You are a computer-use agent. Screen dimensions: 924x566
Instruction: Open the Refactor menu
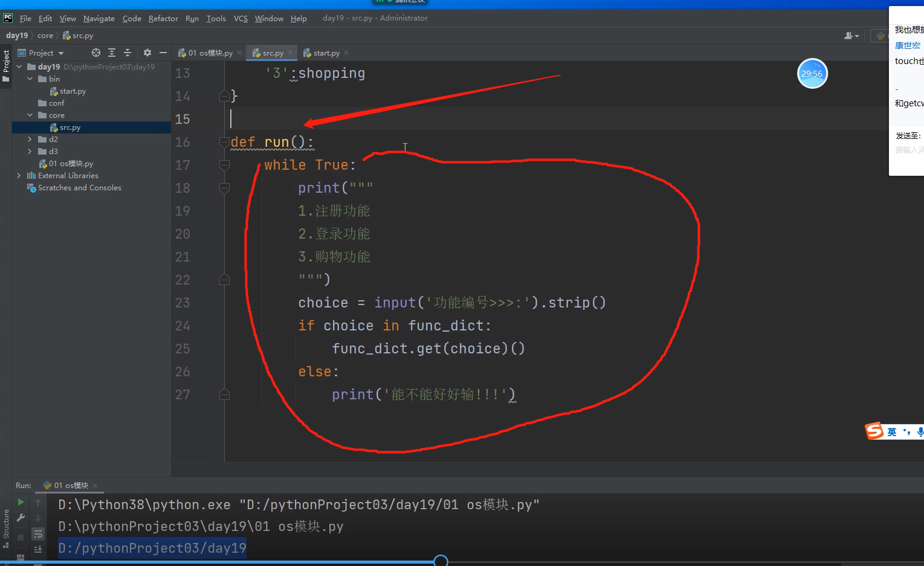coord(163,18)
